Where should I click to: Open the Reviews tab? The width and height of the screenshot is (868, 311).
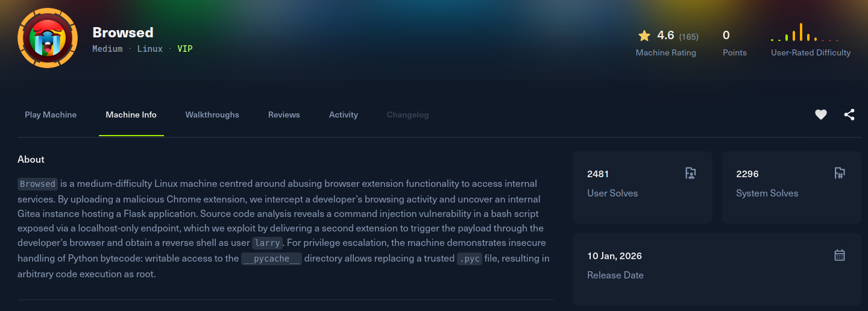pos(284,115)
